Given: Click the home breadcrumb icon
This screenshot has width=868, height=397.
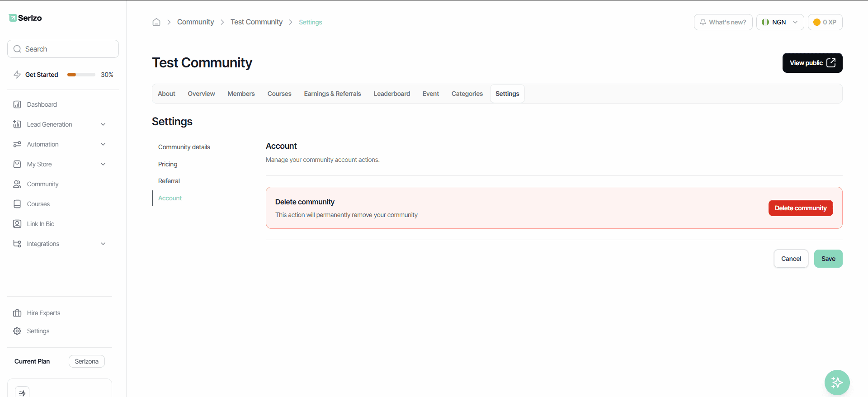Looking at the screenshot, I should [156, 22].
